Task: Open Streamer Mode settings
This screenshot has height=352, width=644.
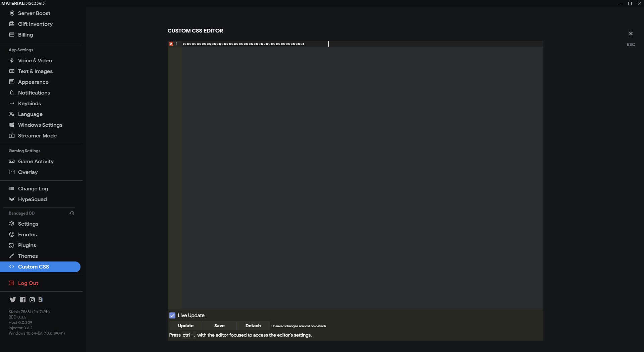Action: coord(37,135)
